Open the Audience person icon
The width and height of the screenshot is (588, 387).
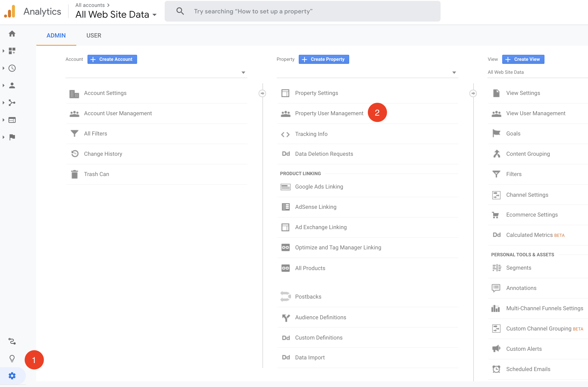tap(12, 86)
